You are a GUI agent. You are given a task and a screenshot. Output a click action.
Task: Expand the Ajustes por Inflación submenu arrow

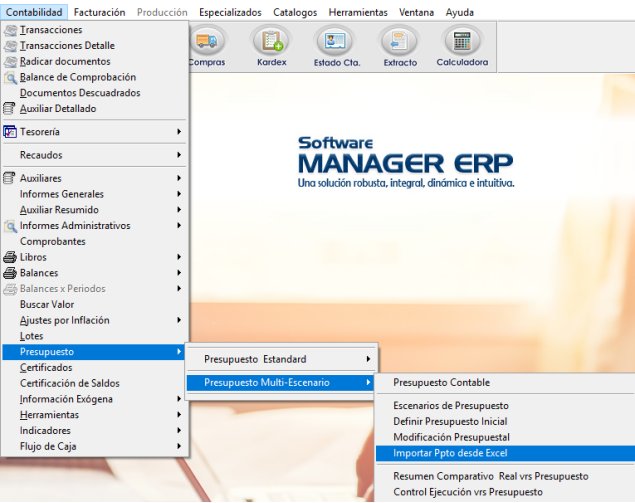179,320
